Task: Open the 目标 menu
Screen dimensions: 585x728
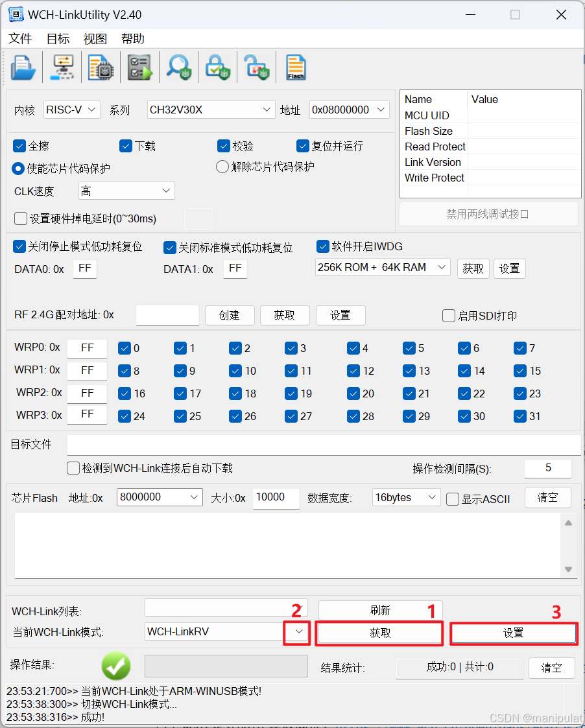Action: pos(58,38)
